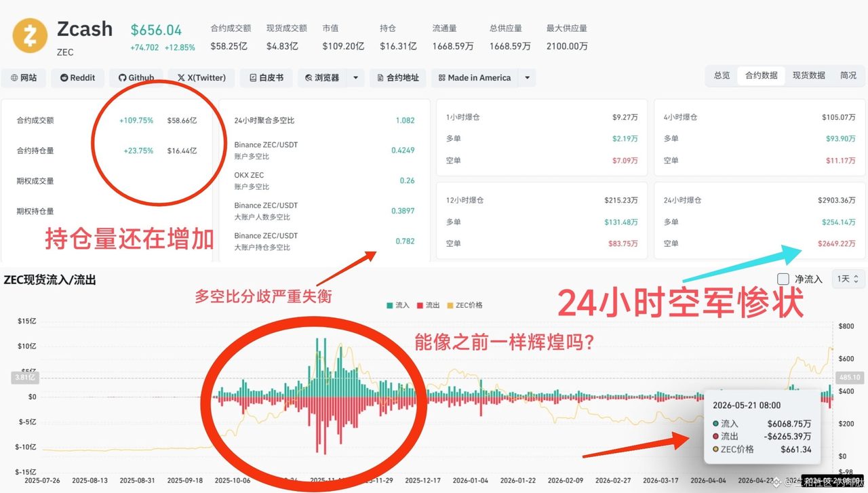
Task: Click the 期权持仓量 row label
Action: tap(35, 212)
